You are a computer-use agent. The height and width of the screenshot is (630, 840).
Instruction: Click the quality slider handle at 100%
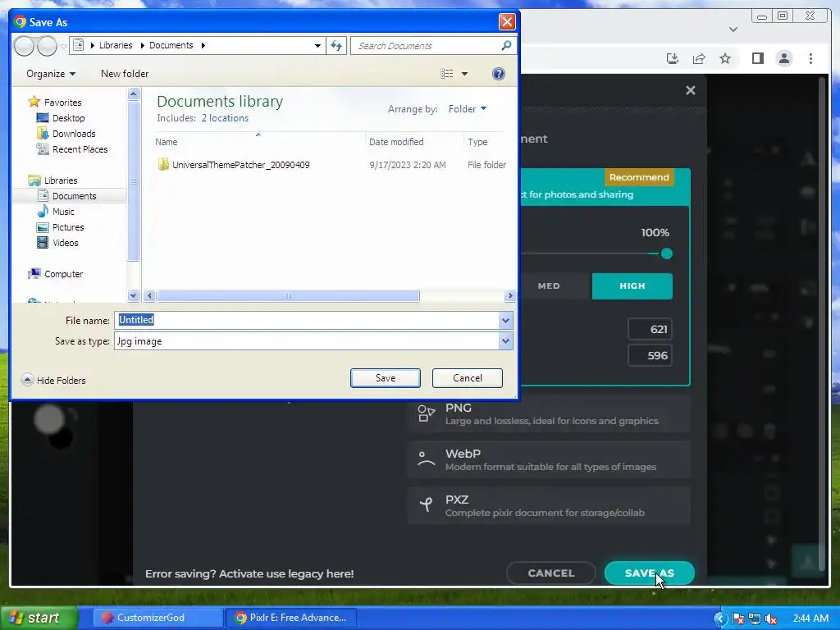click(x=666, y=254)
